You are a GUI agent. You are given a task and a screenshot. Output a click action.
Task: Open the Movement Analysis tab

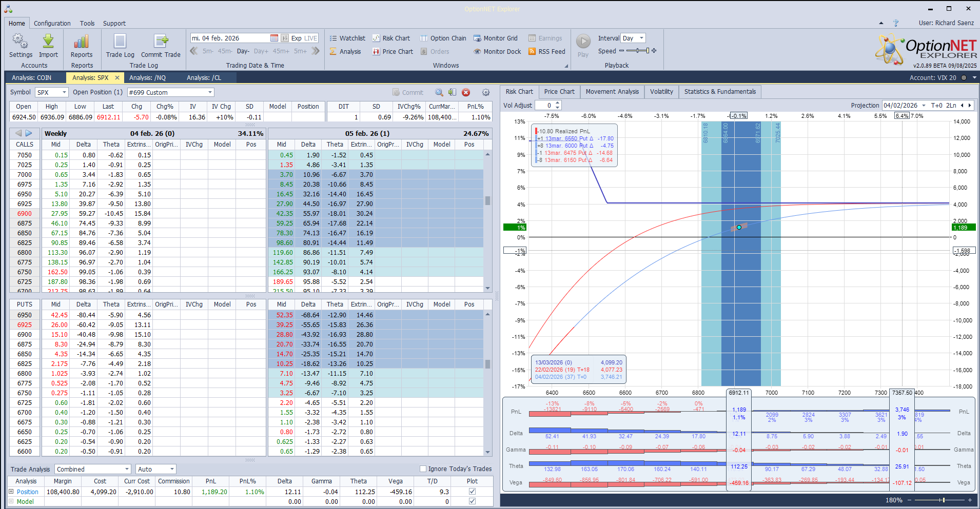point(612,92)
